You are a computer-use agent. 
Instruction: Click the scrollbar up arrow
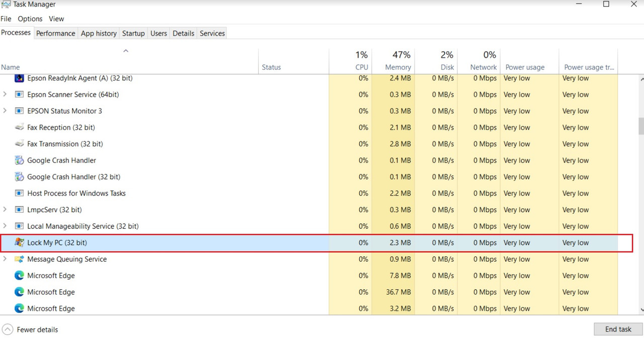[x=641, y=79]
